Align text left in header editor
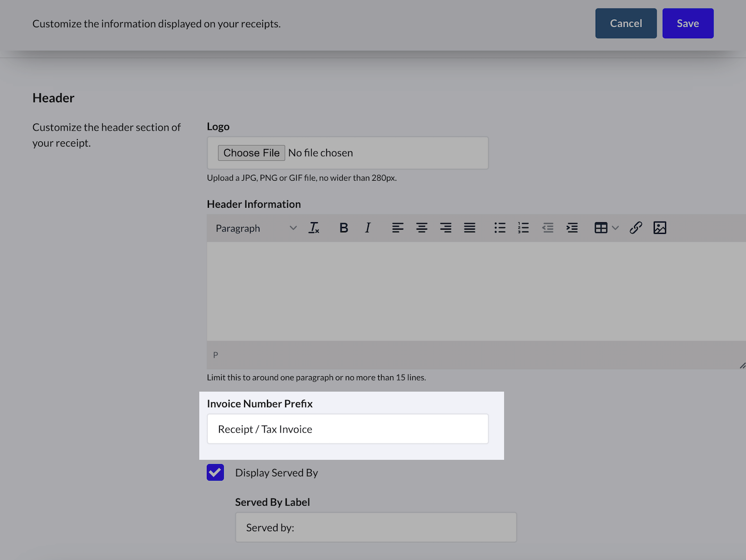This screenshot has height=560, width=746. pyautogui.click(x=398, y=228)
